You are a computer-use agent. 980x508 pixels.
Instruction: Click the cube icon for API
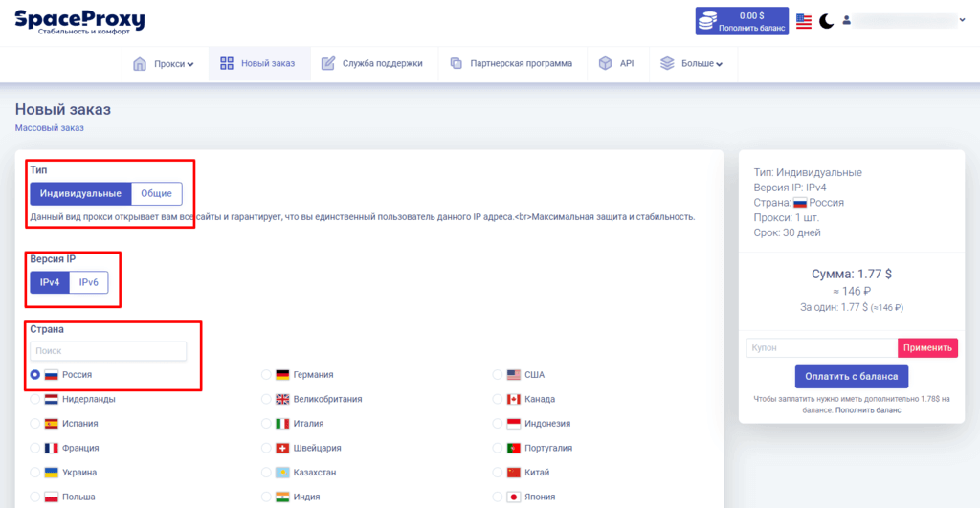point(605,64)
